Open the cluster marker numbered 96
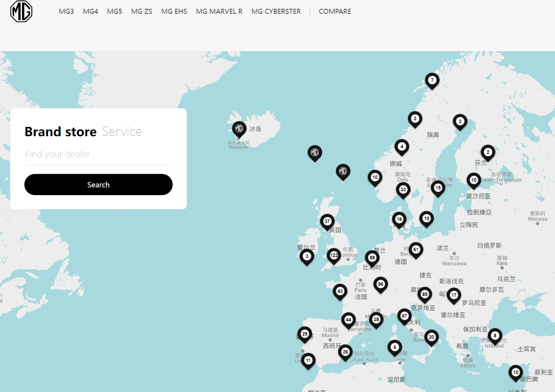The width and height of the screenshot is (555, 392). [381, 284]
